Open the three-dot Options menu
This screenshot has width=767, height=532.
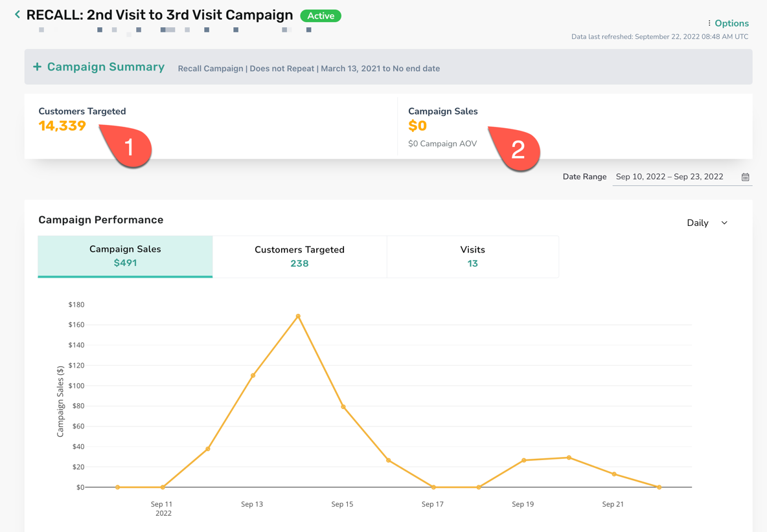pos(709,23)
